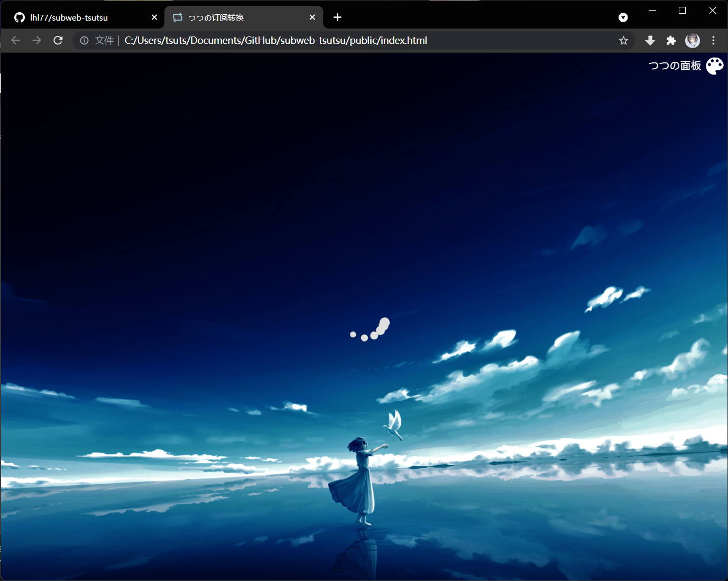Open the downloads arrow extension icon

[650, 41]
